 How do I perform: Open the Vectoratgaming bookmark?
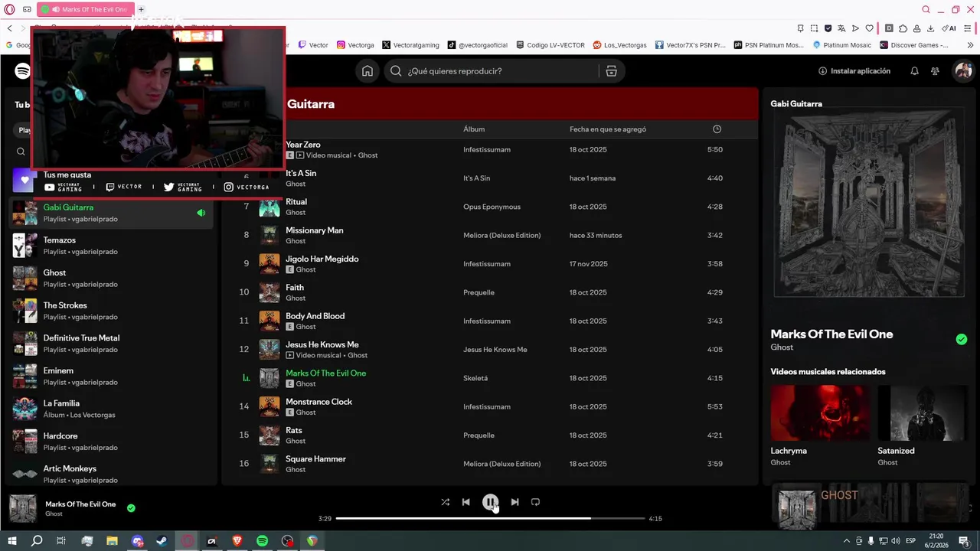point(410,45)
